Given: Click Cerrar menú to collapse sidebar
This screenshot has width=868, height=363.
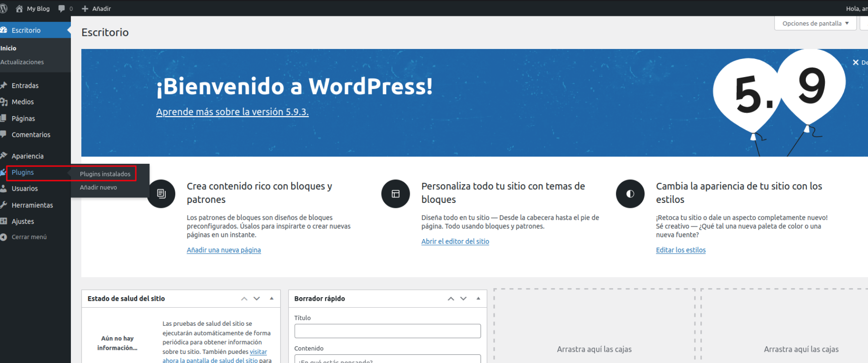Looking at the screenshot, I should pyautogui.click(x=29, y=237).
